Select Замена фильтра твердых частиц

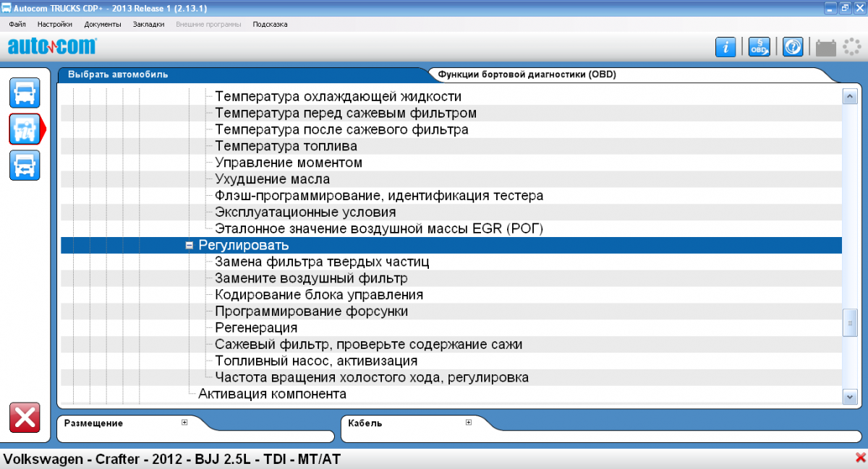[x=322, y=262]
